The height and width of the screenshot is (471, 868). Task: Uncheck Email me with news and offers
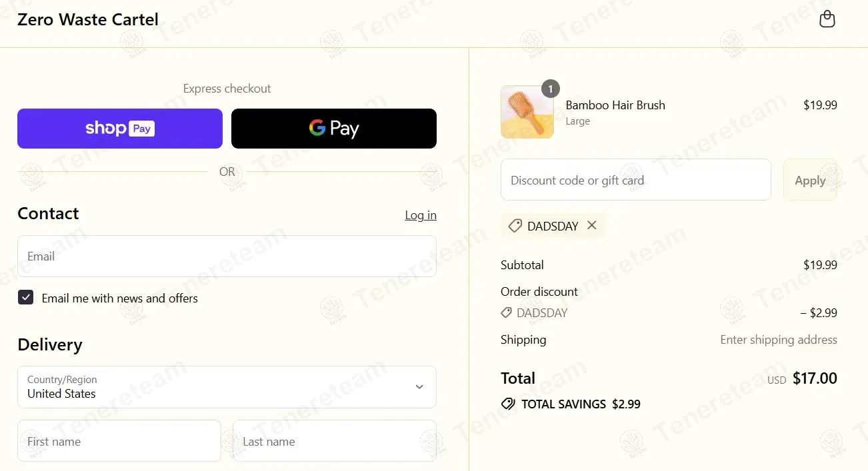(x=26, y=298)
